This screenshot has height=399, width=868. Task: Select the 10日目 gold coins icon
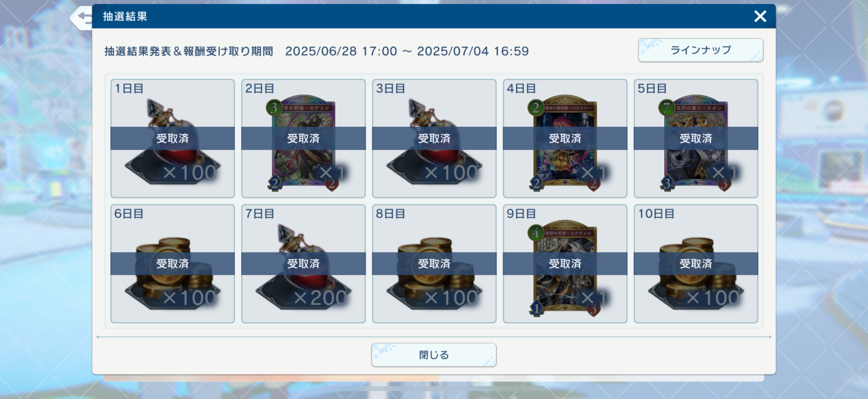point(696,273)
